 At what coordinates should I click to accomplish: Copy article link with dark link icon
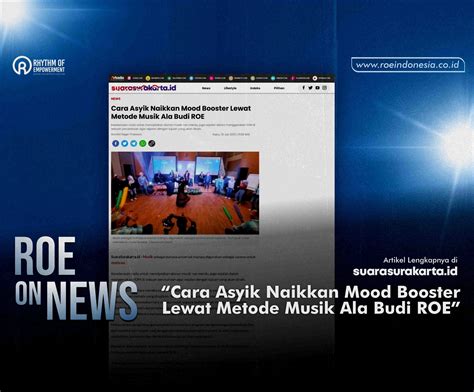point(152,143)
